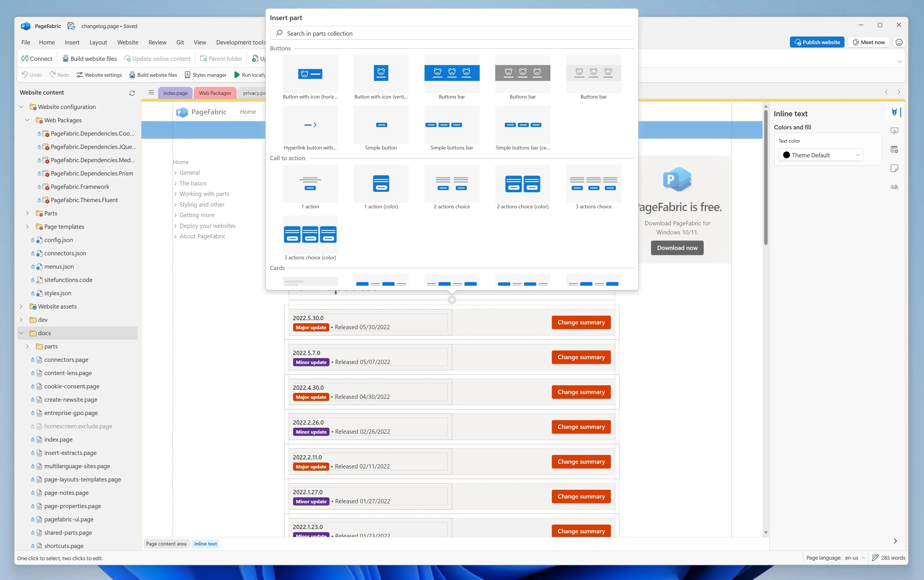Open Website settings in quick toolbar
The width and height of the screenshot is (924, 580).
pos(99,74)
